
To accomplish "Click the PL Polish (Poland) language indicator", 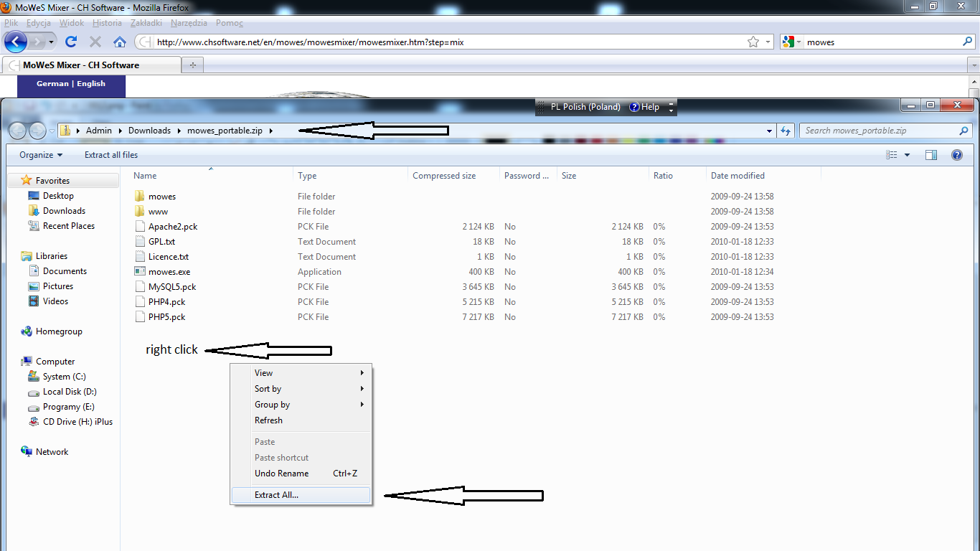I will point(585,107).
